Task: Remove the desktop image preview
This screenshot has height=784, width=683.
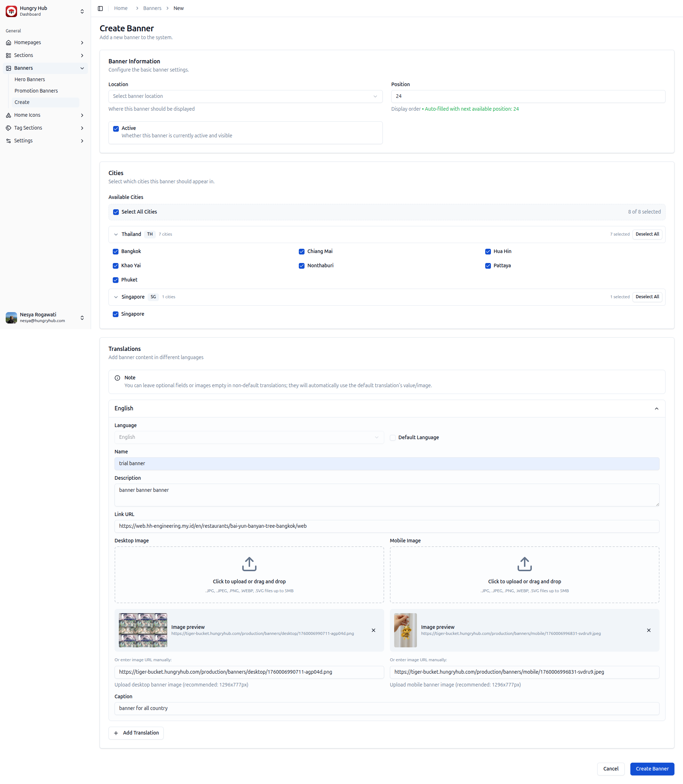Action: [373, 630]
